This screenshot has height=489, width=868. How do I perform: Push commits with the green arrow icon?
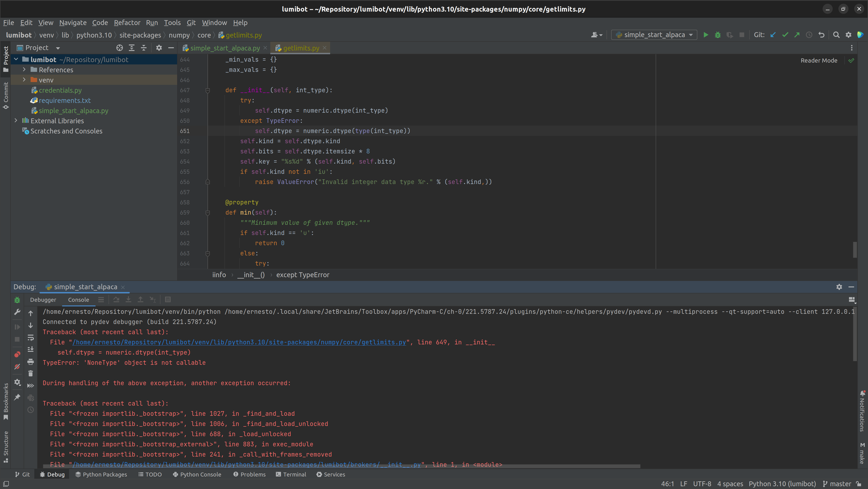click(x=797, y=35)
